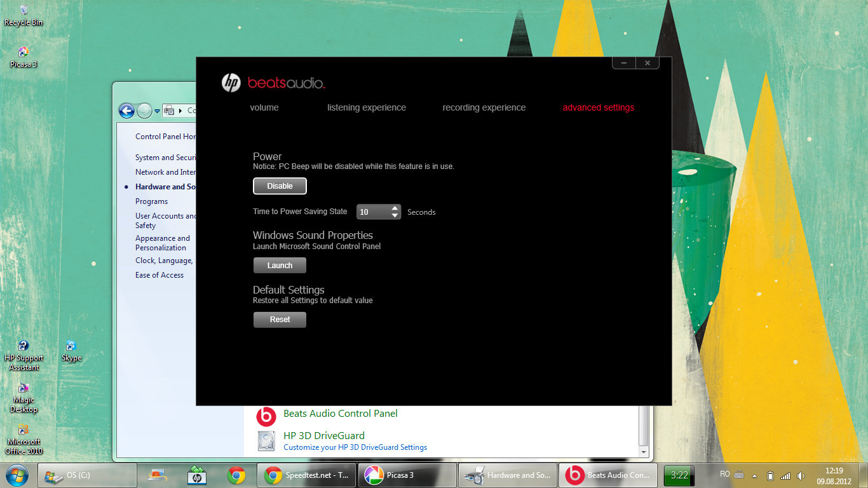Open the recent pages dropdown in Control Panel

[x=157, y=111]
